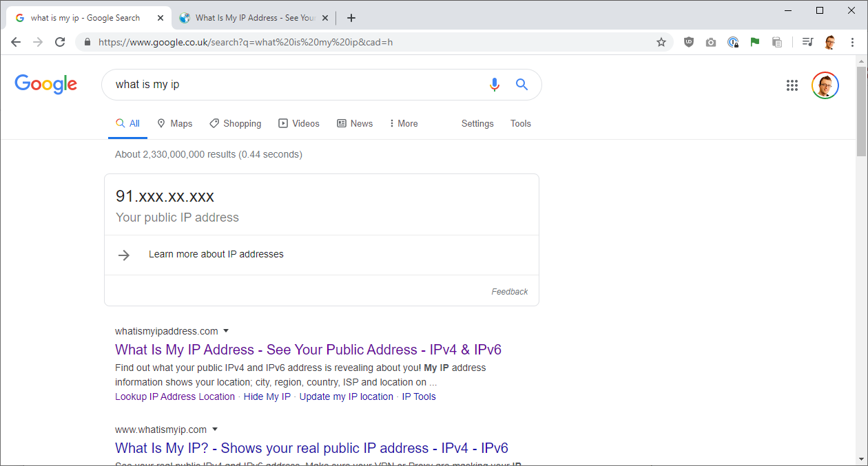
Task: Reload the current page
Action: pyautogui.click(x=60, y=42)
